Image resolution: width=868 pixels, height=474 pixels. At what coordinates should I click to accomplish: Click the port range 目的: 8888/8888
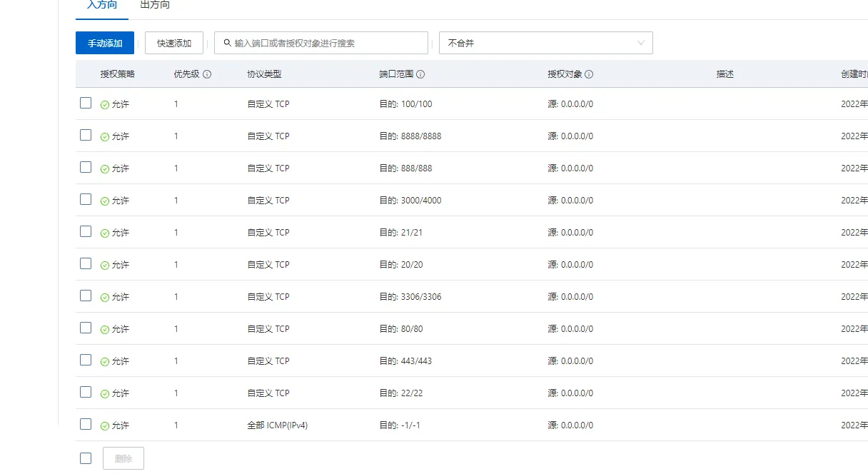point(410,136)
